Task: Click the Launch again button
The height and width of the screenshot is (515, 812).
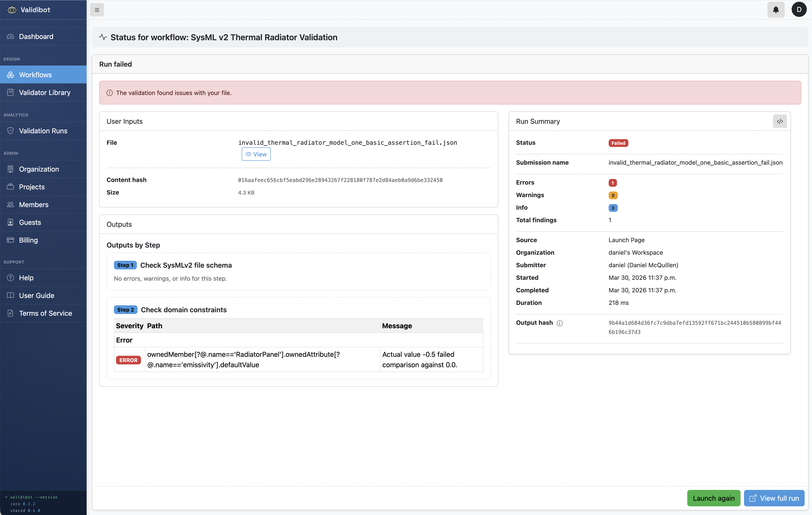Action: click(x=713, y=498)
